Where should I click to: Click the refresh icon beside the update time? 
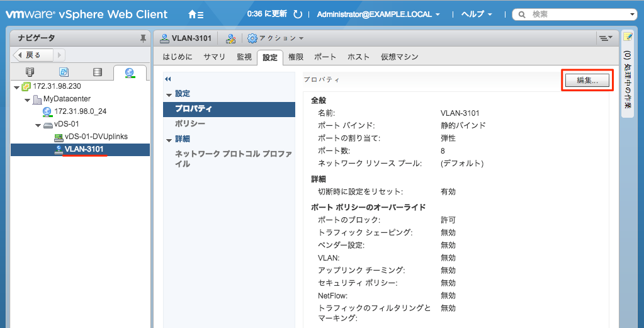pos(298,14)
